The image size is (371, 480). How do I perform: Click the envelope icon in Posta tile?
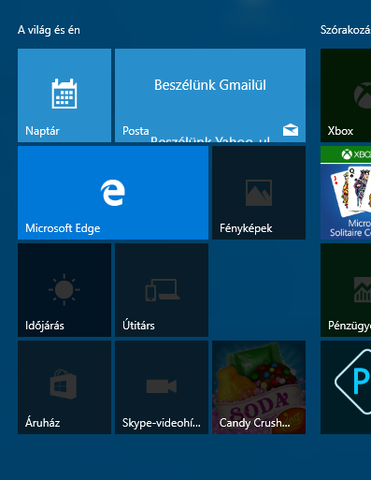tap(291, 130)
